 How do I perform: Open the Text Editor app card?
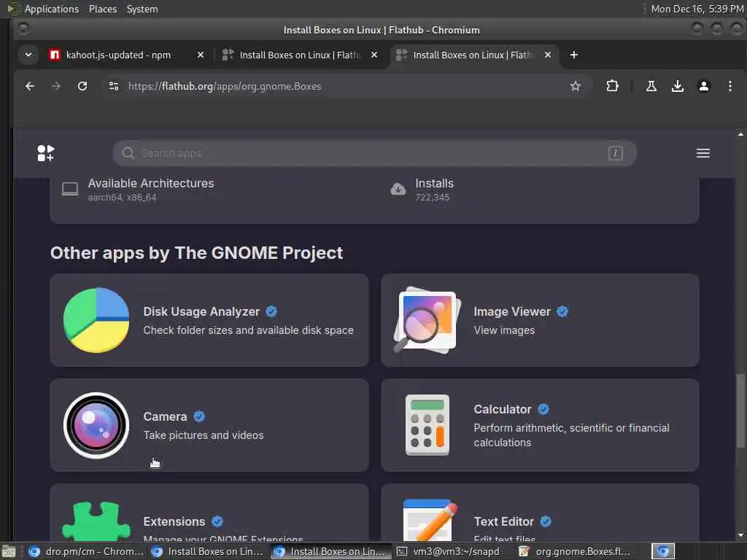click(540, 513)
